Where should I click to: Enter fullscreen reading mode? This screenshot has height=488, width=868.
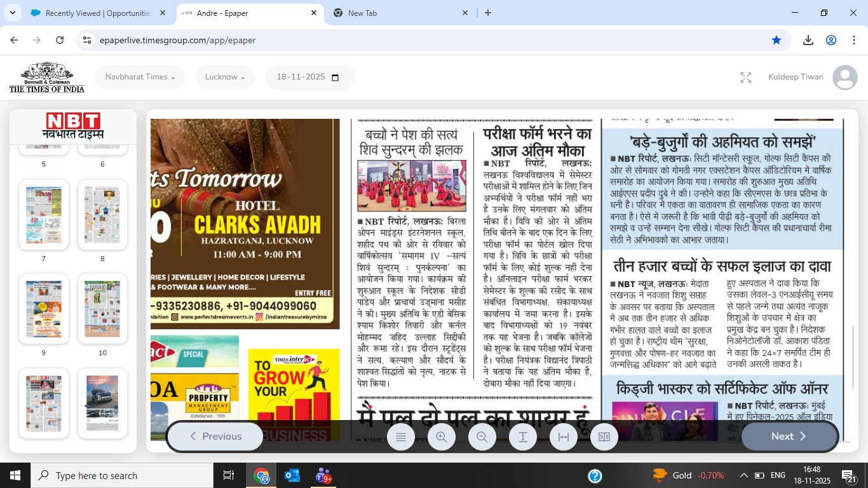(x=746, y=78)
